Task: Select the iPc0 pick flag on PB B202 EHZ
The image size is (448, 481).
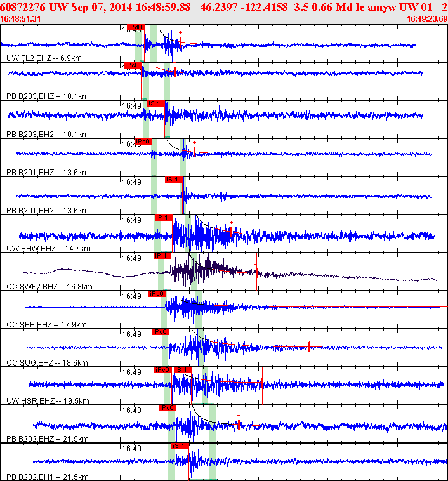Action: click(x=168, y=408)
